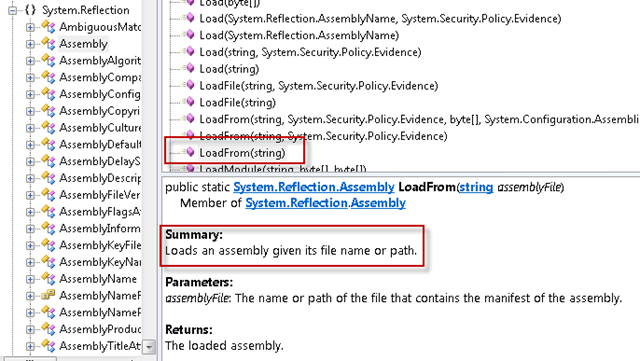Screen dimensions: 640x361
Task: Click the class icon beside Assembly
Action: 48,43
